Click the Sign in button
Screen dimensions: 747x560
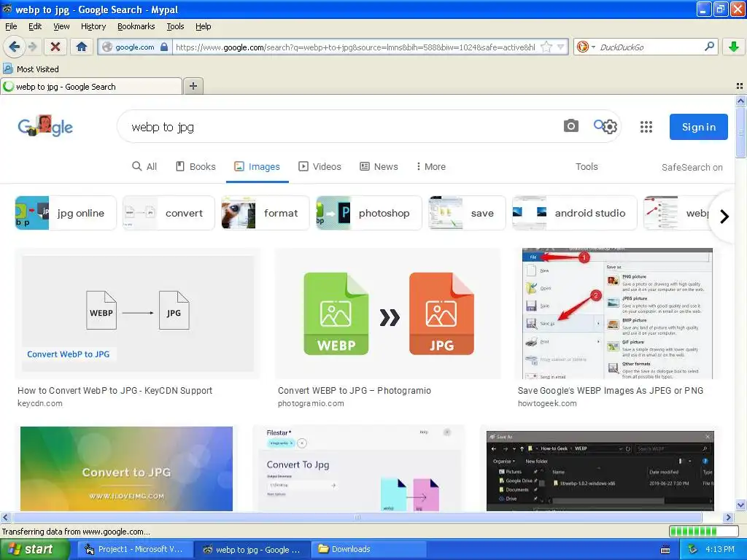698,127
